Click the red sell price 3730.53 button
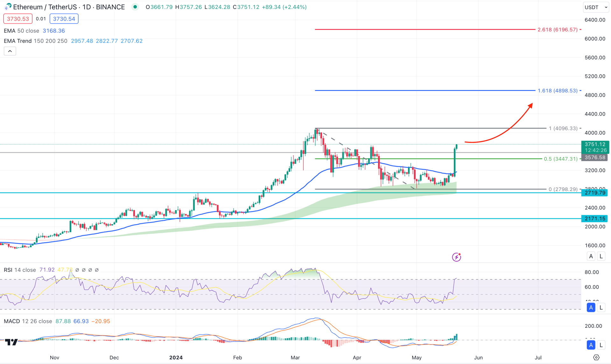The height and width of the screenshot is (364, 611). [x=18, y=19]
